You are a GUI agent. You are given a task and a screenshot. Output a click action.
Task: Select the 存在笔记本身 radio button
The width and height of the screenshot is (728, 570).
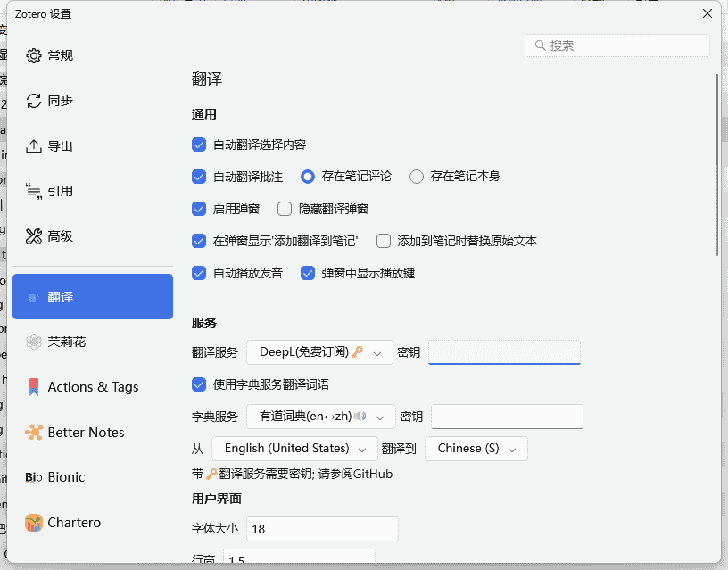(x=416, y=177)
